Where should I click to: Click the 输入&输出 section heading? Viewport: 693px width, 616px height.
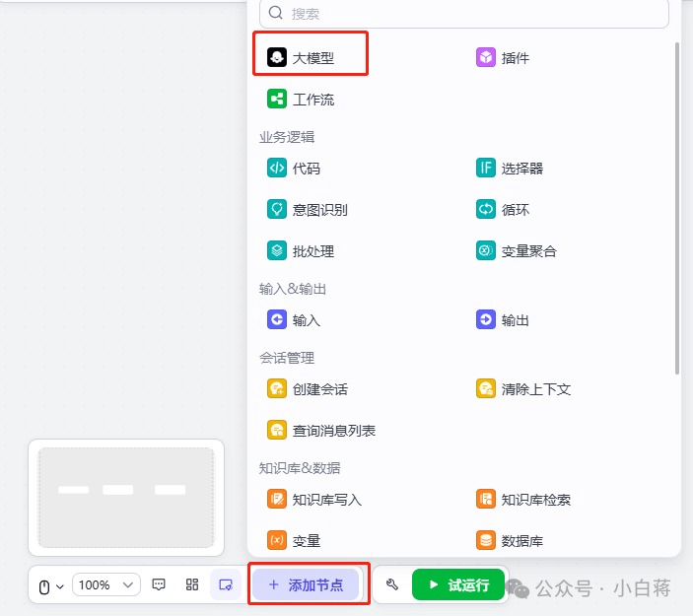point(293,289)
